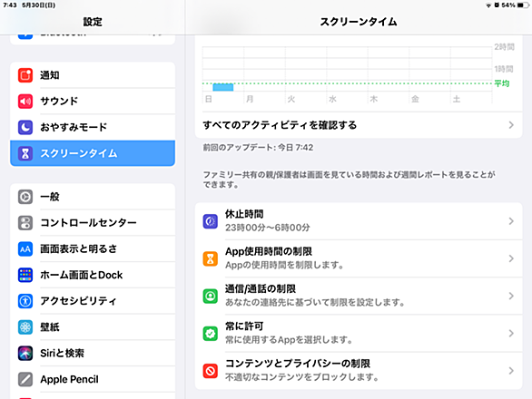Expand すべてのアクティビティを確認する chevron
The image size is (532, 399).
[x=511, y=125]
